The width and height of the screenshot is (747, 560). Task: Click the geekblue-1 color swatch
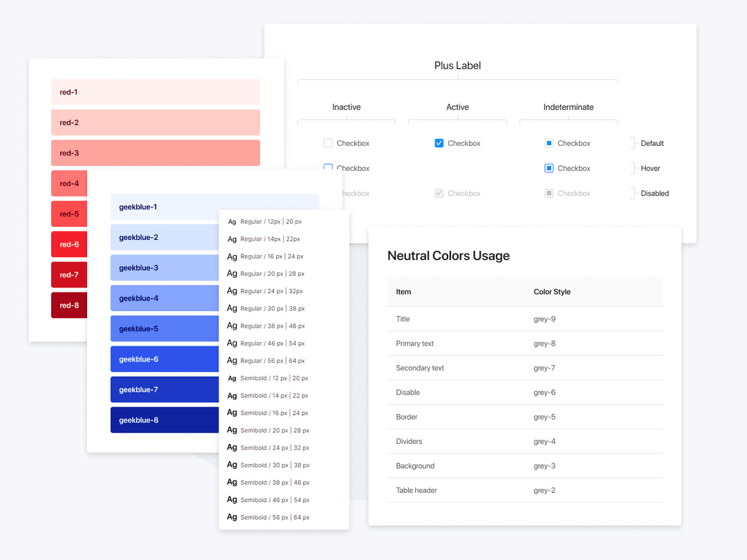pyautogui.click(x=164, y=207)
